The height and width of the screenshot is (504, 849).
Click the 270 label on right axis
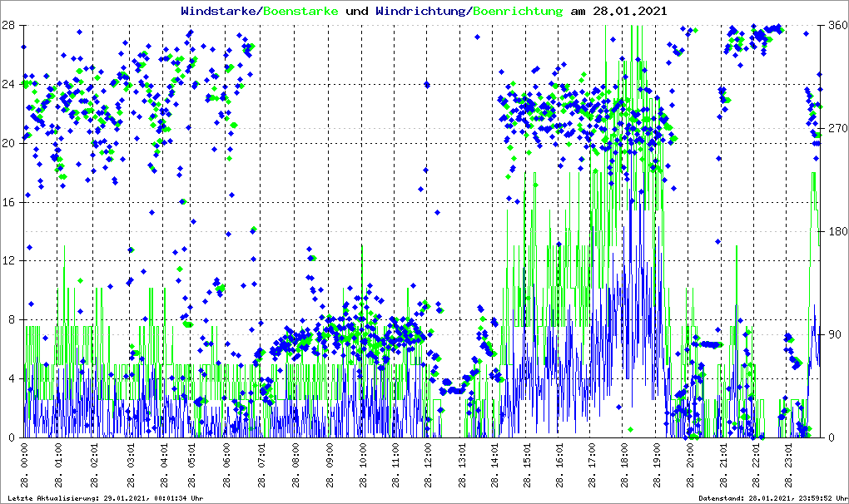click(x=835, y=129)
